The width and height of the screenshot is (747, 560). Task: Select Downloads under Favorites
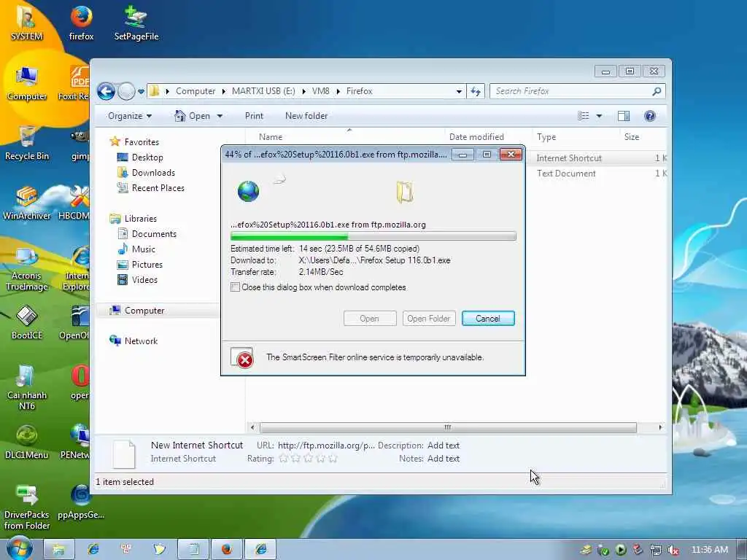(x=153, y=172)
